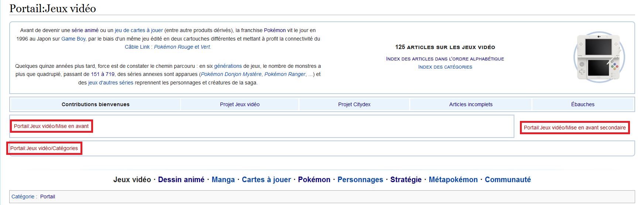Go to 'Pokémon' portal in navigation bar
The height and width of the screenshot is (205, 644).
tap(314, 180)
